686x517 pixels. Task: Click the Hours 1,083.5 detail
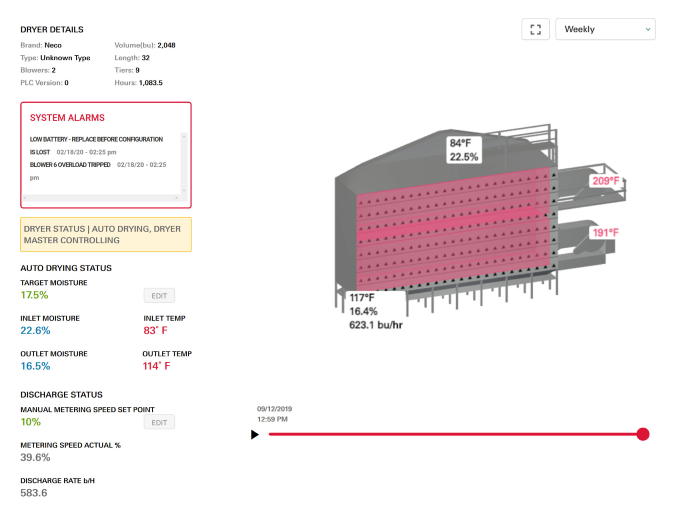point(139,83)
